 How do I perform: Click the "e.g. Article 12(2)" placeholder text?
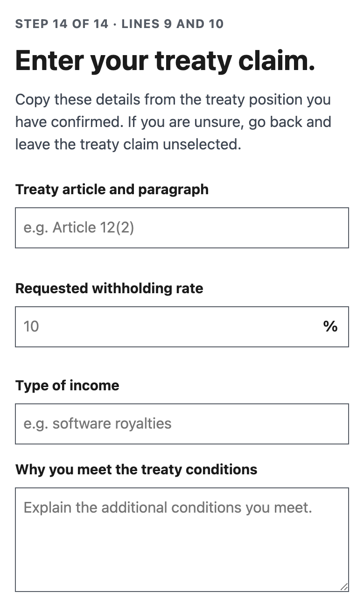coord(79,228)
